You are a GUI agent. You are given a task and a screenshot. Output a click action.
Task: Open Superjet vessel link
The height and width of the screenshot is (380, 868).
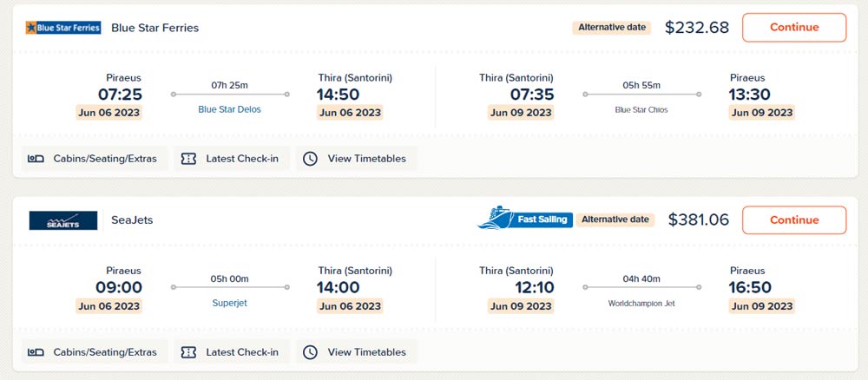click(x=230, y=304)
